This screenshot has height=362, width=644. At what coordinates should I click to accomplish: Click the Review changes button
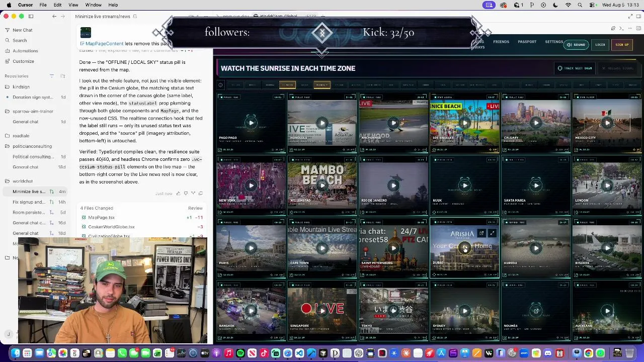click(195, 208)
